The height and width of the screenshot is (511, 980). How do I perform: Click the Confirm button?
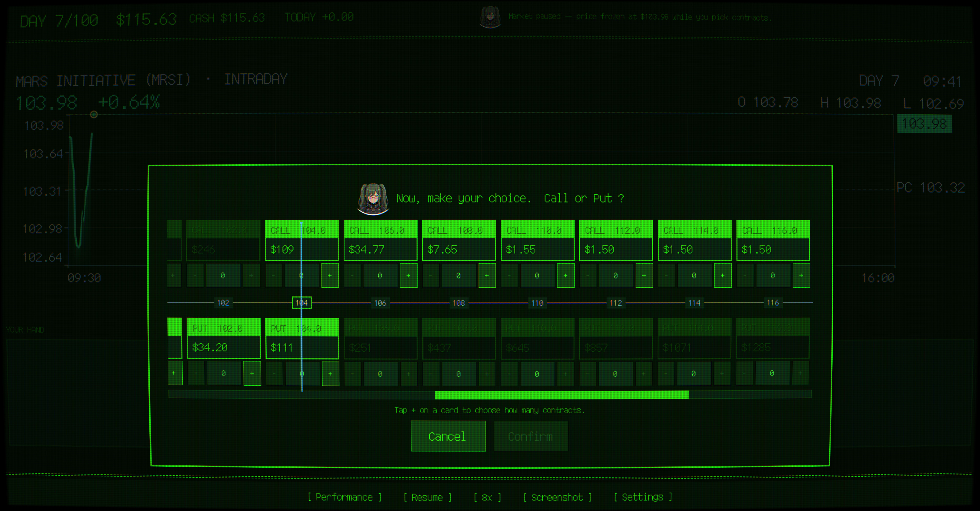click(x=531, y=436)
